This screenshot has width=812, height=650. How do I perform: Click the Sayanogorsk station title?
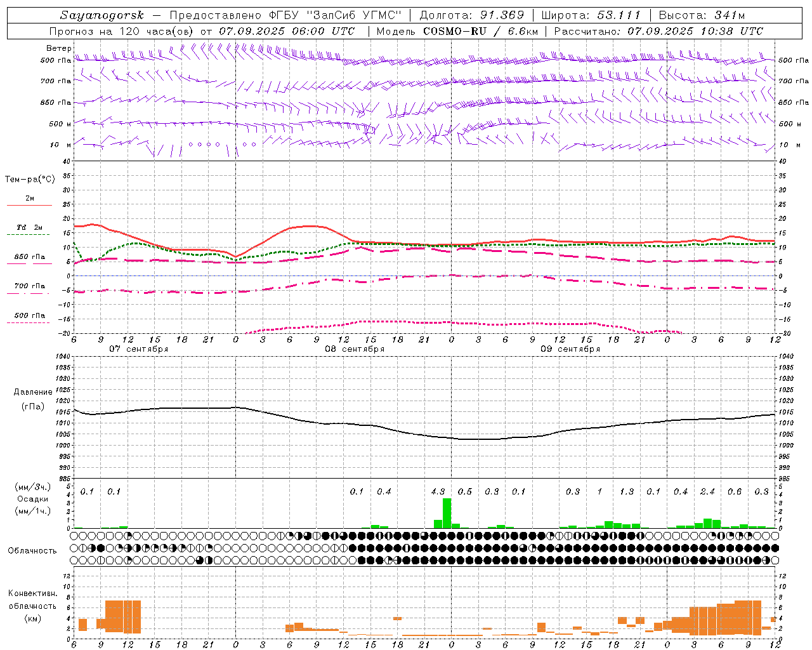[x=102, y=15]
